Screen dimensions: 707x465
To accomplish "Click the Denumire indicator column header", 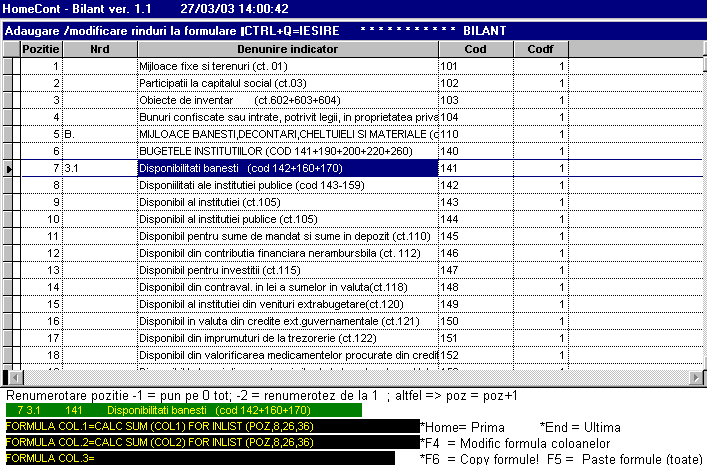I will pyautogui.click(x=288, y=49).
